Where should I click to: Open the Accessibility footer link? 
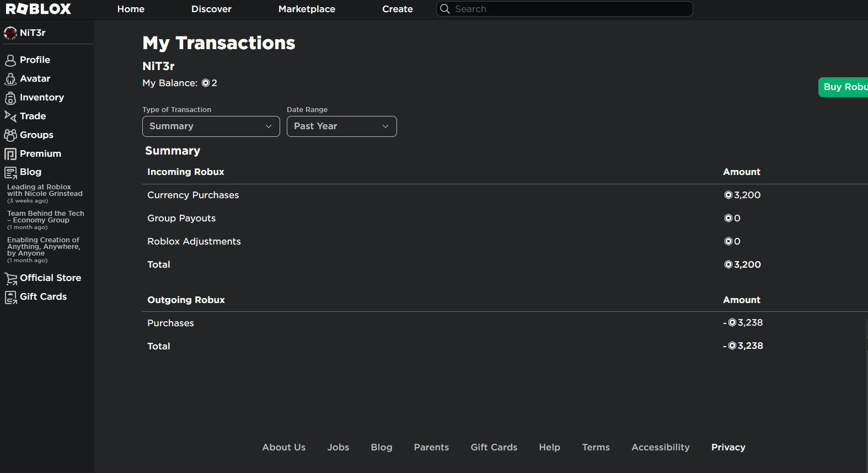(x=660, y=447)
